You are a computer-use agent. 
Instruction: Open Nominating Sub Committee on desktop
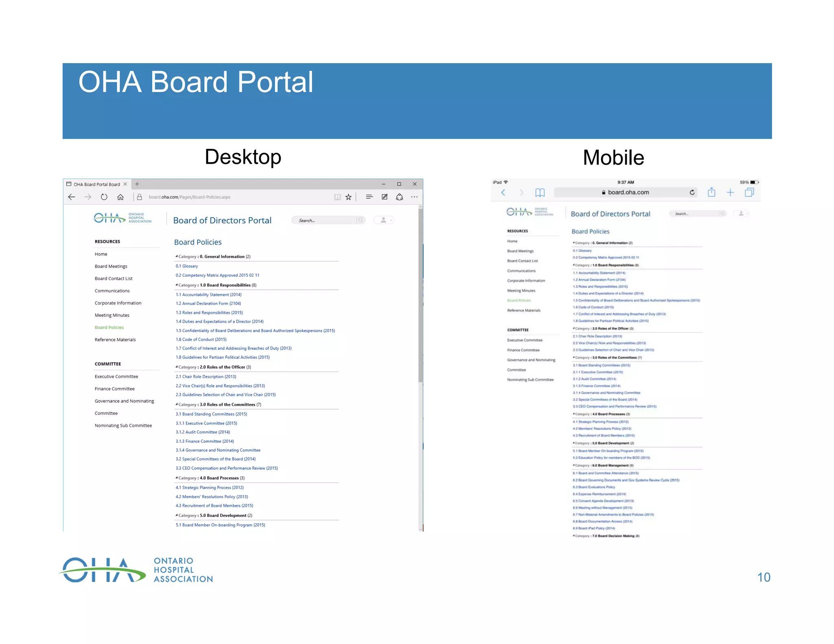(123, 425)
